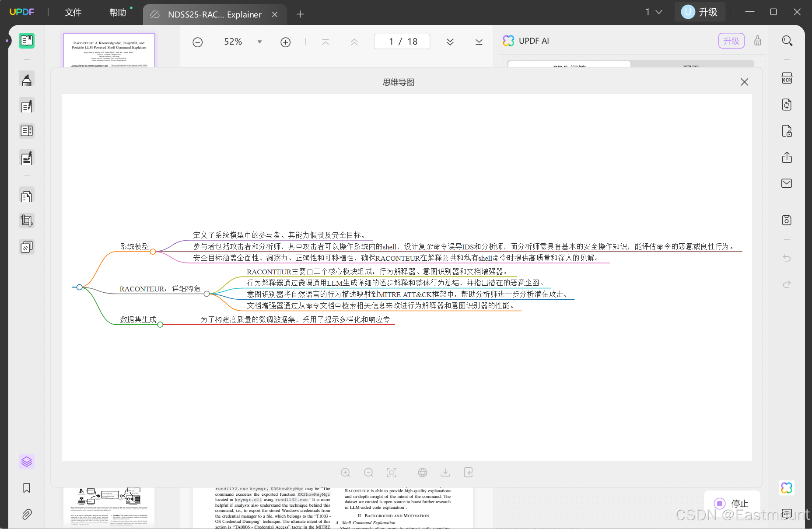
Task: Export the mind map to document
Action: [x=468, y=473]
